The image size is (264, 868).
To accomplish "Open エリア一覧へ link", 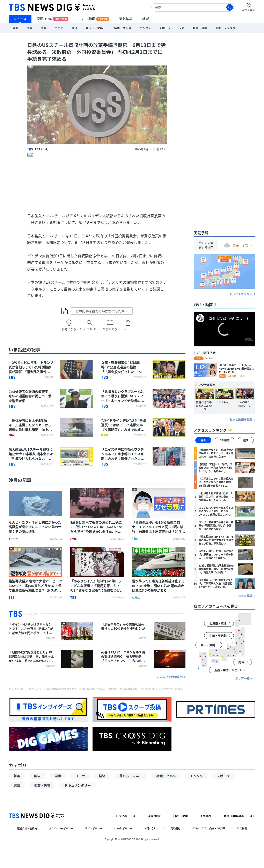I will pyautogui.click(x=245, y=678).
